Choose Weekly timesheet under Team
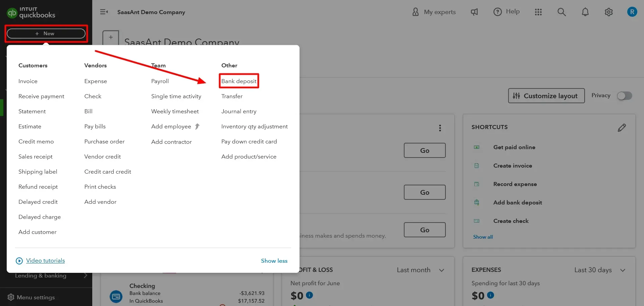 click(x=175, y=111)
